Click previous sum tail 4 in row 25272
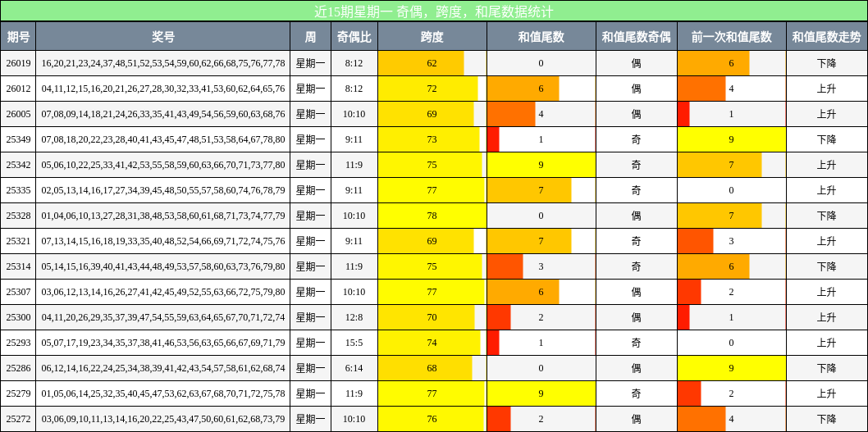 click(x=732, y=419)
